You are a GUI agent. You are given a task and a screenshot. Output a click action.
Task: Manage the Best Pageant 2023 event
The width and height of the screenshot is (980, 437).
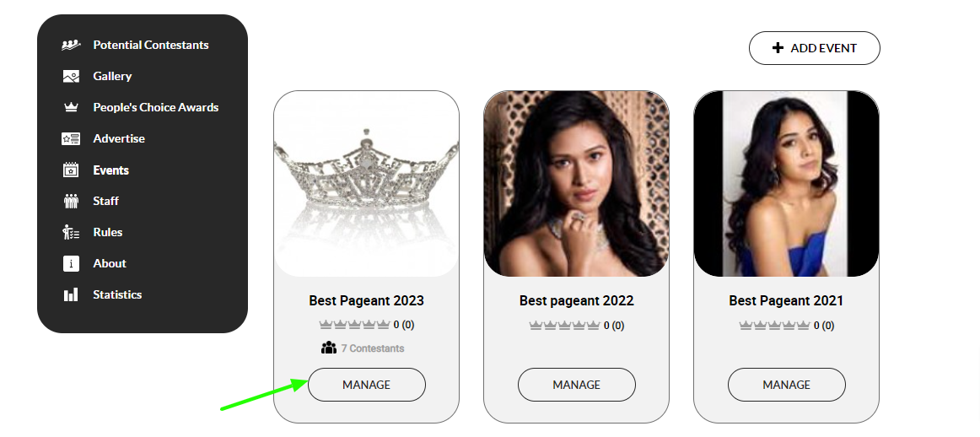point(366,385)
